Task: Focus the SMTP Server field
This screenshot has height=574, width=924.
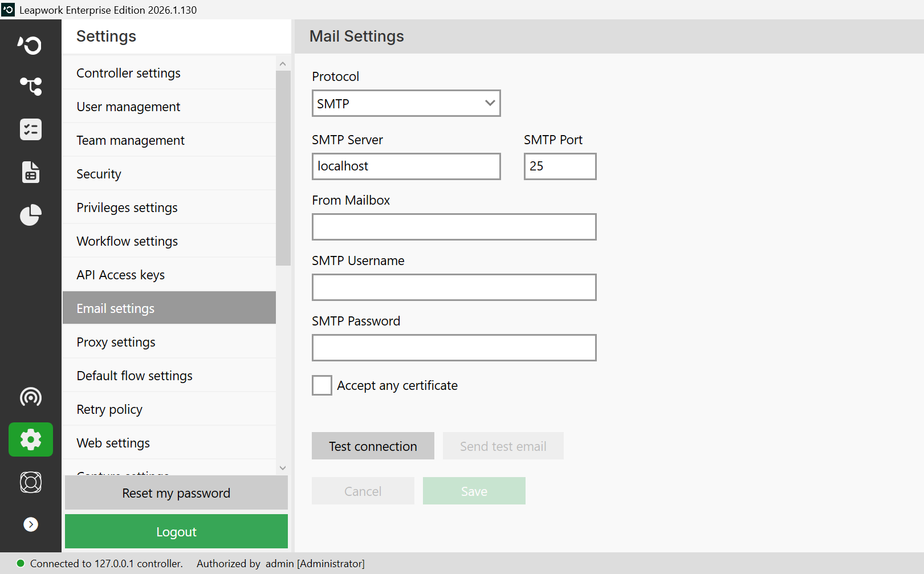Action: [406, 166]
